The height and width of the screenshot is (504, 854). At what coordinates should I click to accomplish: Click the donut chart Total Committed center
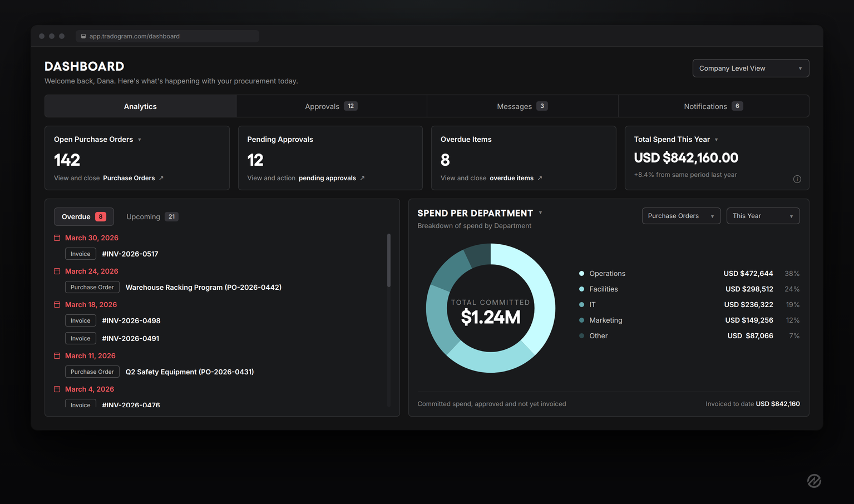pyautogui.click(x=491, y=312)
